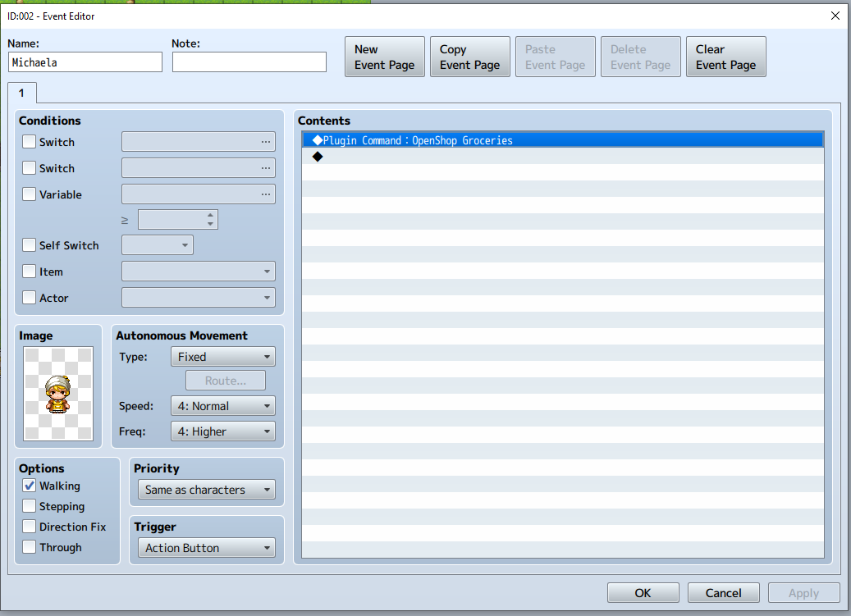Open the first Switch condition ellipsis picker

click(265, 142)
